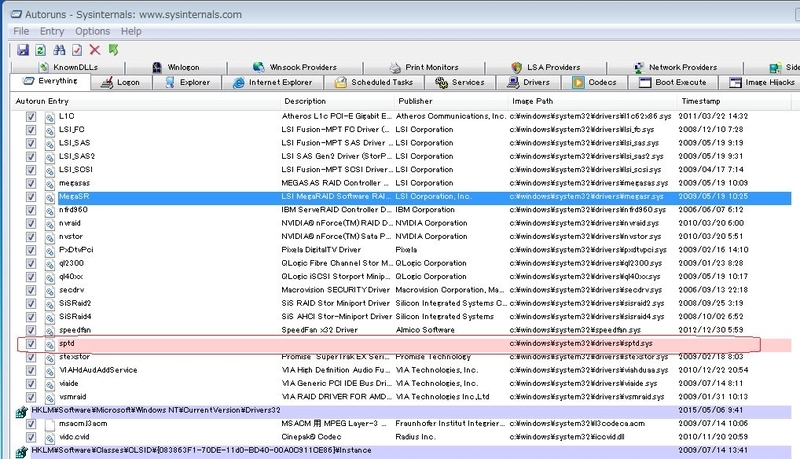Sort by the Autorun Entry column header
The height and width of the screenshot is (459, 800).
click(145, 101)
